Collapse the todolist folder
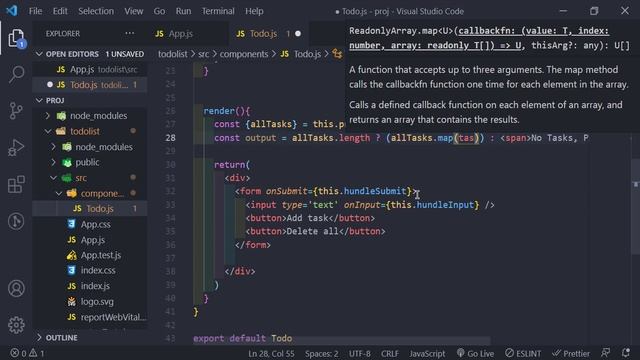Screen dimensions: 640x360 (x=90, y=131)
